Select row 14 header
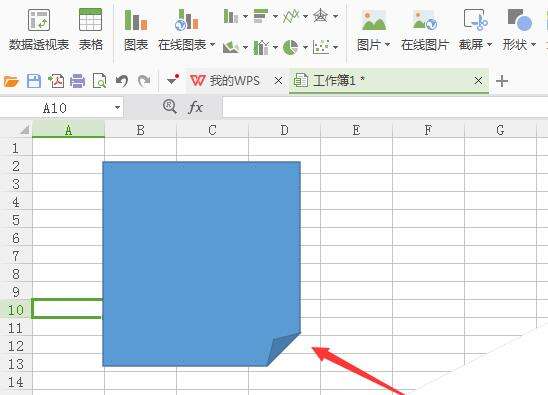The image size is (548, 395). 16,382
